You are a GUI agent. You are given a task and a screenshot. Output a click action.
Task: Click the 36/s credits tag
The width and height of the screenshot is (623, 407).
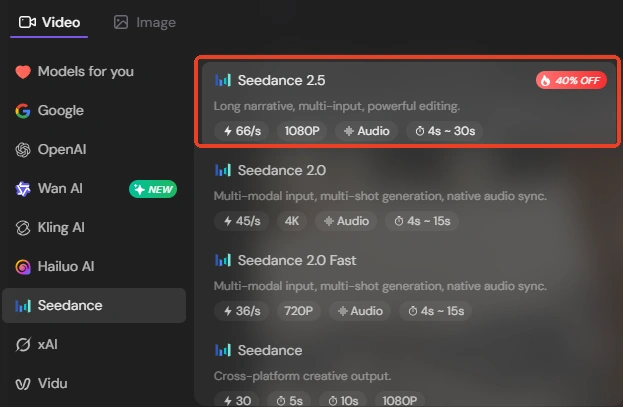pyautogui.click(x=242, y=311)
